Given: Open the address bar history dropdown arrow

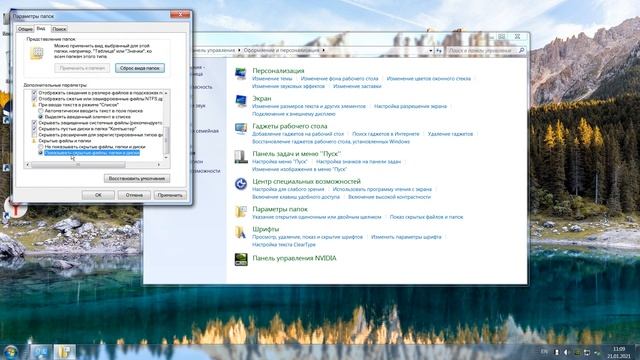Looking at the screenshot, I should 431,51.
